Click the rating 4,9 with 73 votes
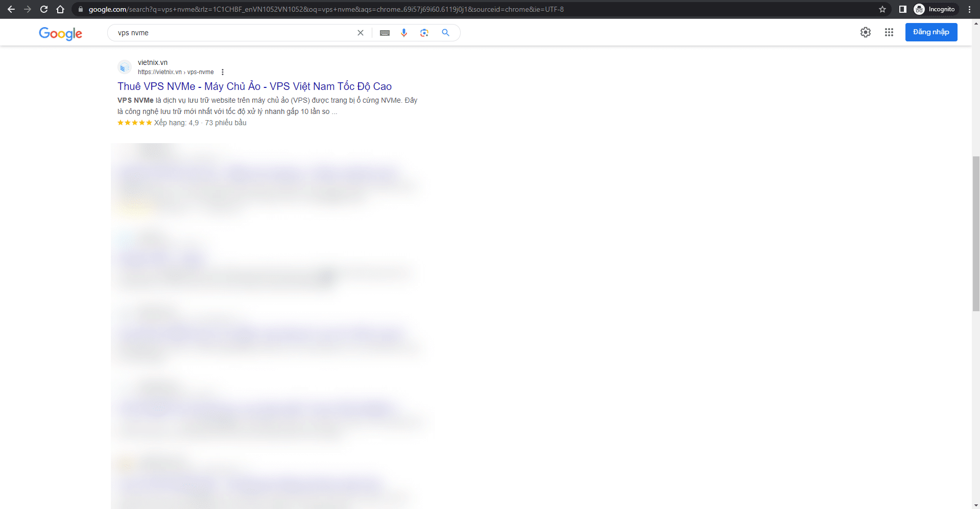 [182, 123]
